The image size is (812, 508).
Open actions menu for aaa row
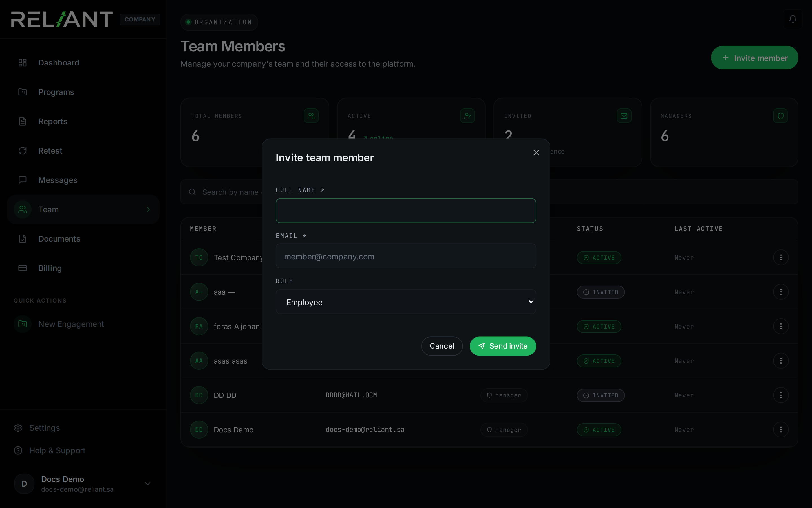coord(781,292)
